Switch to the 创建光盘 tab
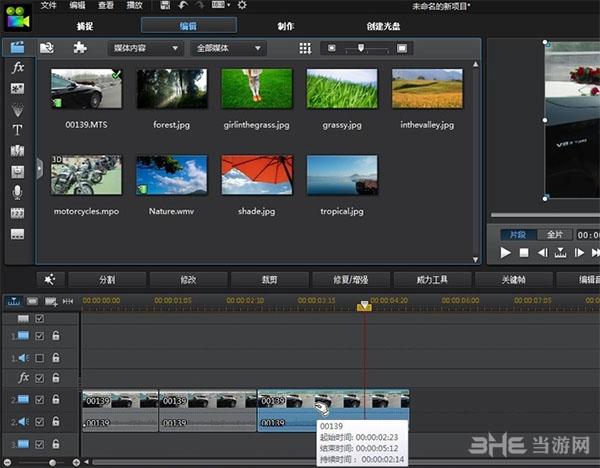The width and height of the screenshot is (600, 468). click(x=383, y=26)
